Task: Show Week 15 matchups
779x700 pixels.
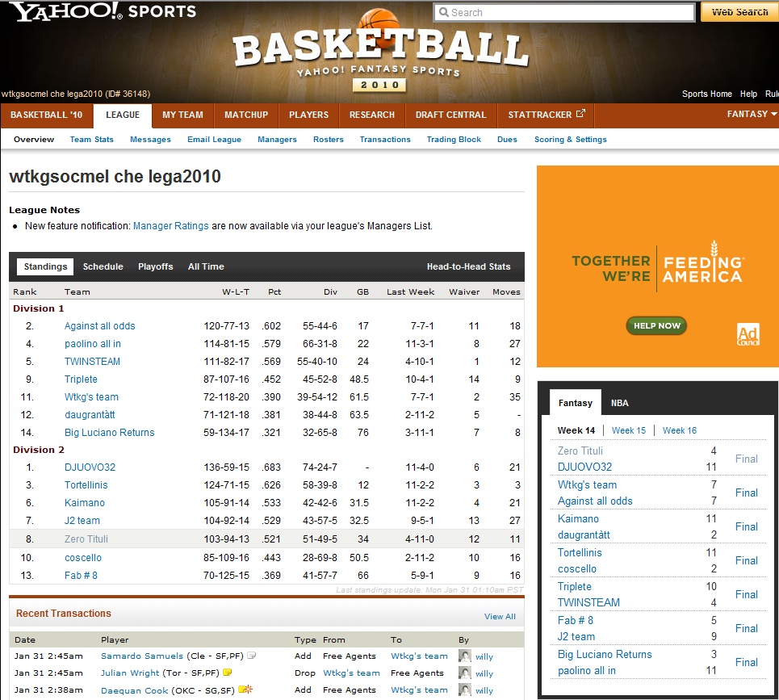Action: 628,430
